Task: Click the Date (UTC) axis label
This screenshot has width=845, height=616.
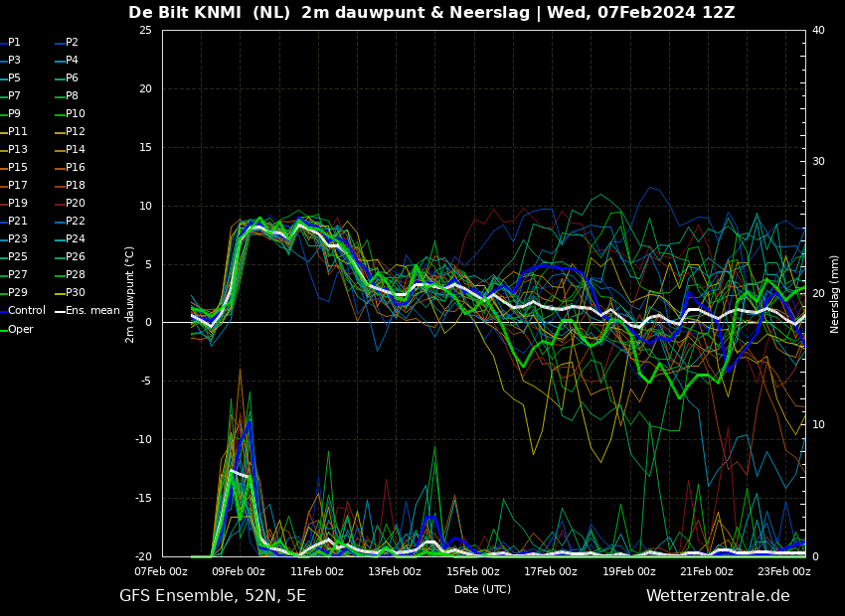Action: tap(482, 589)
